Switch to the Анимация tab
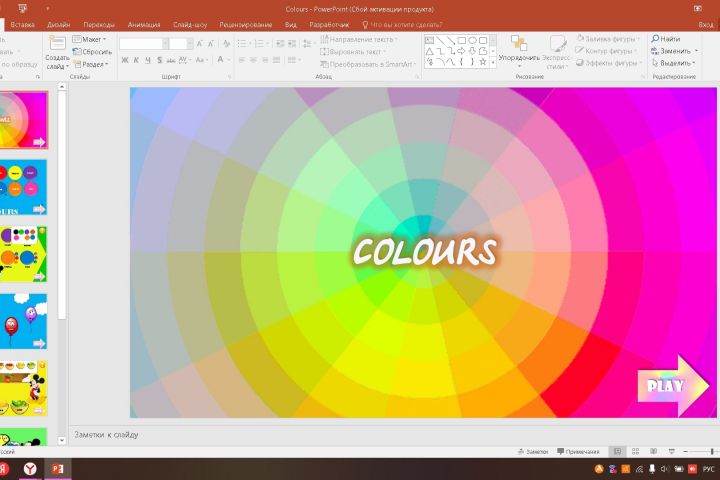Viewport: 720px width, 480px height. (x=144, y=23)
